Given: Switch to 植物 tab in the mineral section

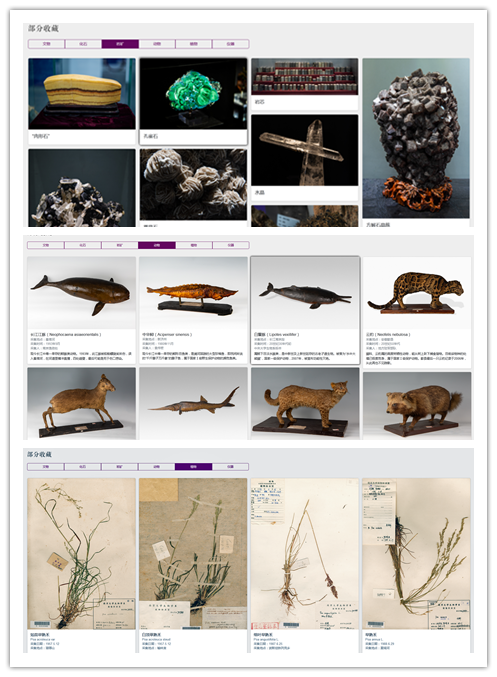Looking at the screenshot, I should click(x=193, y=44).
